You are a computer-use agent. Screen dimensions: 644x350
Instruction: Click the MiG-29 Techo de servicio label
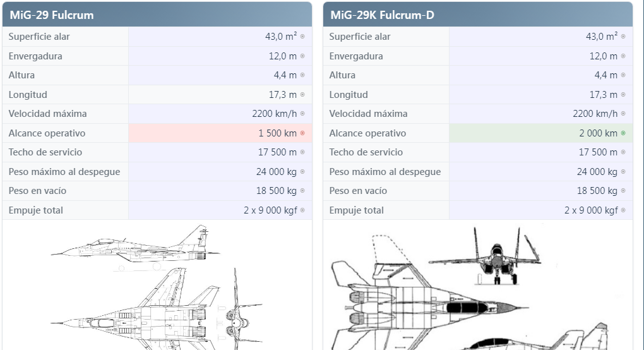[46, 152]
